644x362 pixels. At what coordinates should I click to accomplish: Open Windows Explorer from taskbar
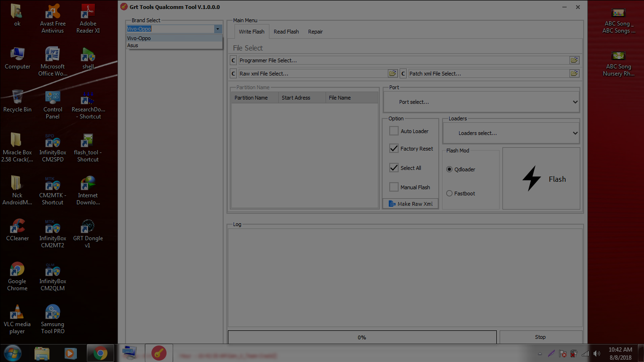(x=42, y=353)
